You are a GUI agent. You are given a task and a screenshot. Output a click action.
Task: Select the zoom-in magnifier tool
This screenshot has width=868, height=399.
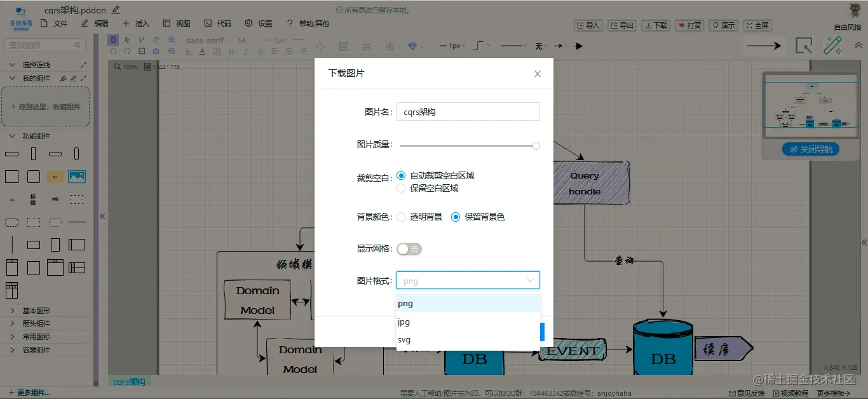tap(172, 39)
